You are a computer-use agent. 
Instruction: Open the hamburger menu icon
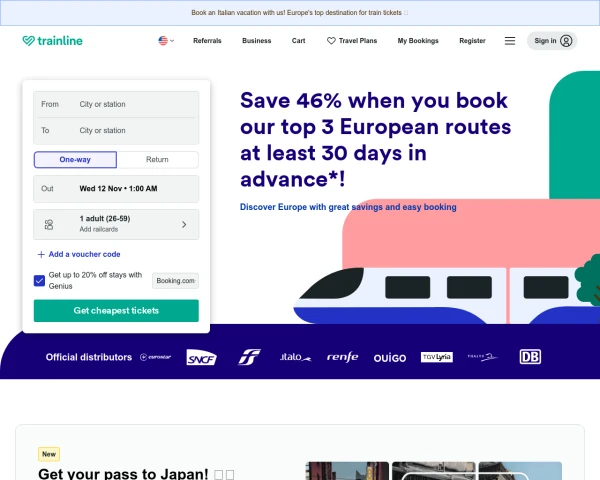[510, 41]
